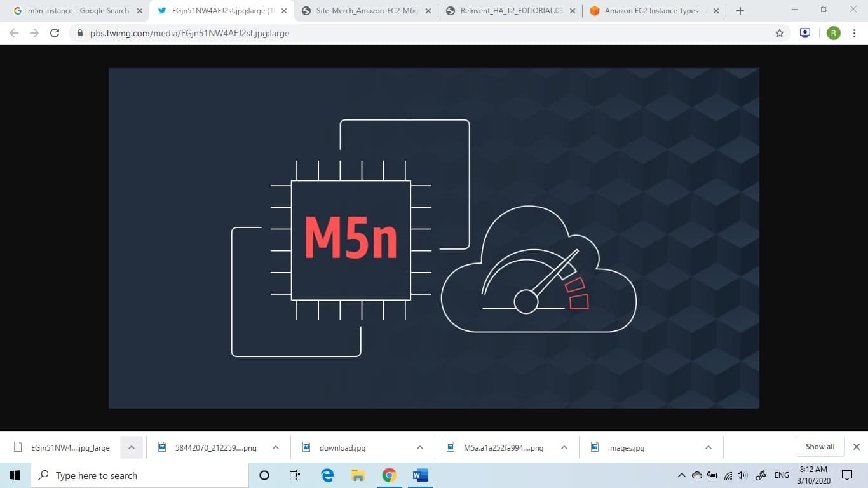
Task: Switch to the ReInvent_HA_T2_EDITORIAL tab
Action: click(x=505, y=11)
